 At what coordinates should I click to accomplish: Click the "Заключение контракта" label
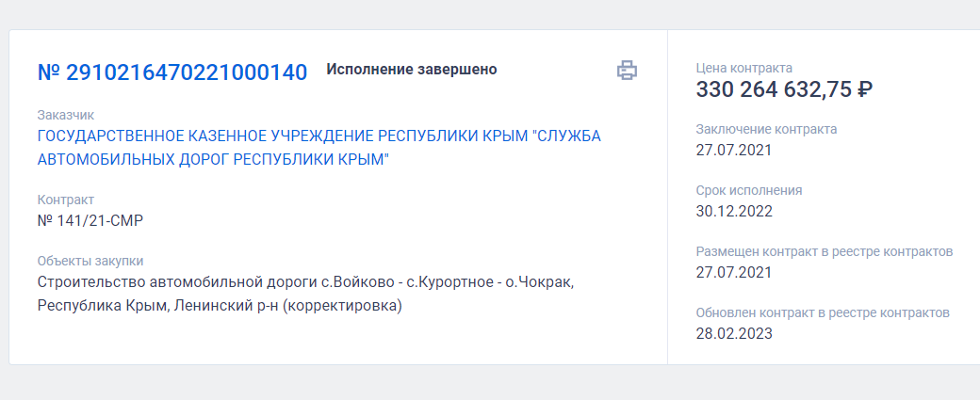(766, 129)
